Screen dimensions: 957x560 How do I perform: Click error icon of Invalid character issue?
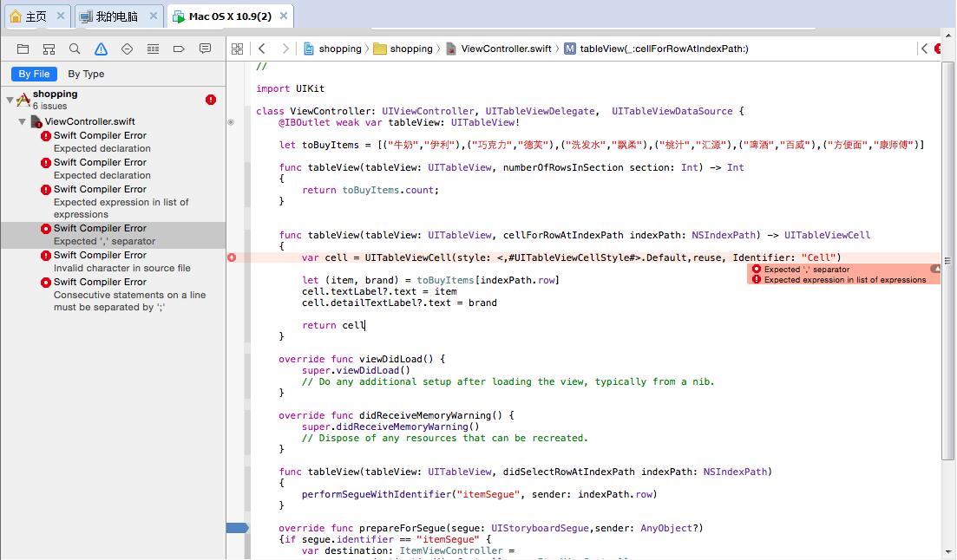click(x=46, y=256)
